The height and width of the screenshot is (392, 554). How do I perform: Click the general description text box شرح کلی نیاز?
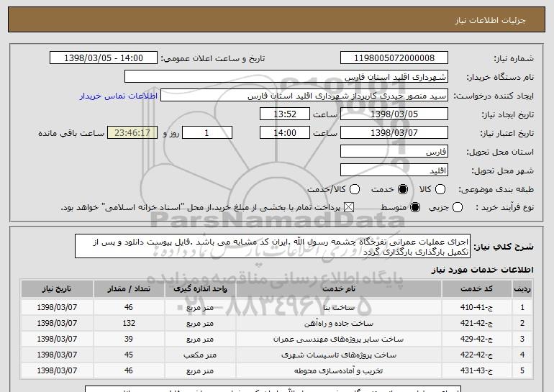(x=273, y=246)
